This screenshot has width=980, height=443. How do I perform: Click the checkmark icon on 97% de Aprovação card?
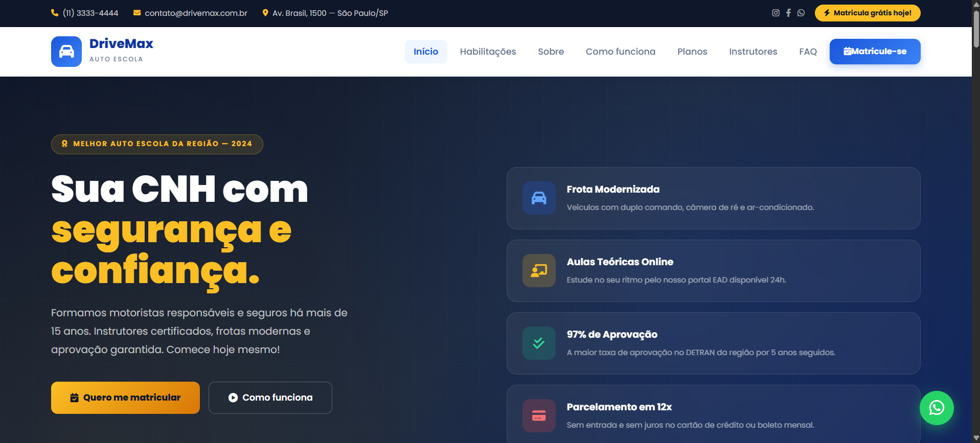tap(539, 343)
